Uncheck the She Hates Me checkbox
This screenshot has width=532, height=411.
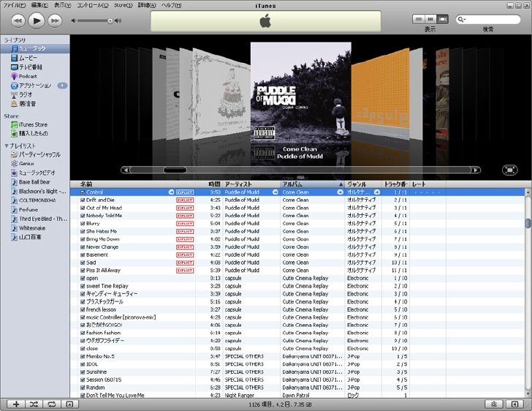[x=83, y=231]
